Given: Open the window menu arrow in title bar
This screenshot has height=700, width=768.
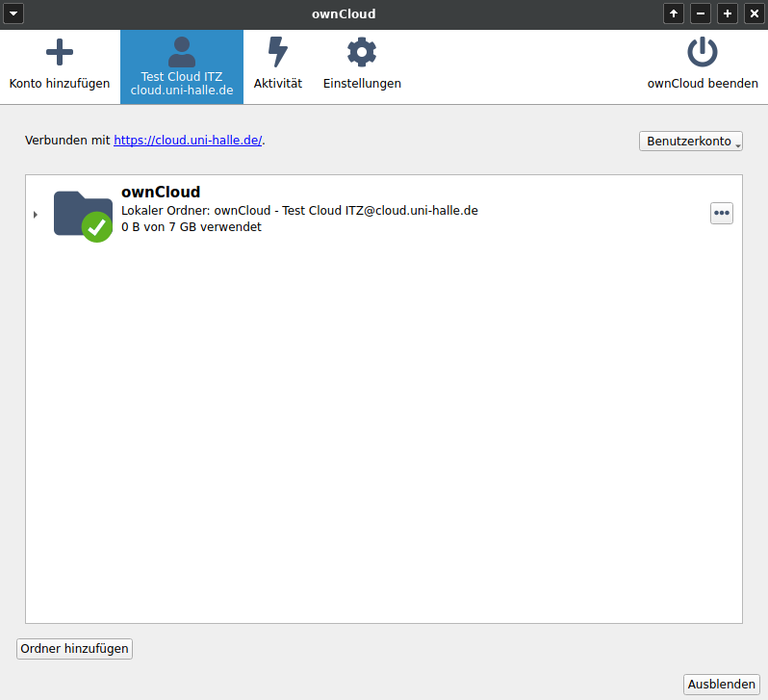Looking at the screenshot, I should point(13,13).
